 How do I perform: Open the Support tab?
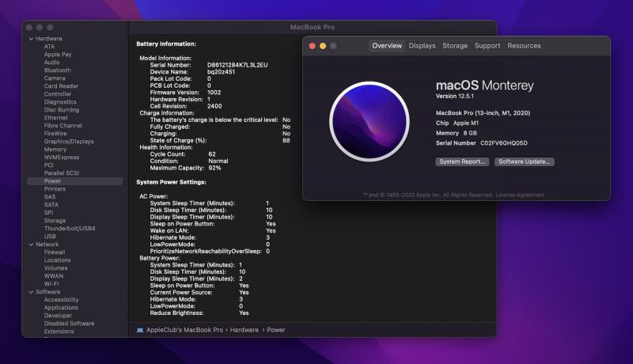point(487,46)
